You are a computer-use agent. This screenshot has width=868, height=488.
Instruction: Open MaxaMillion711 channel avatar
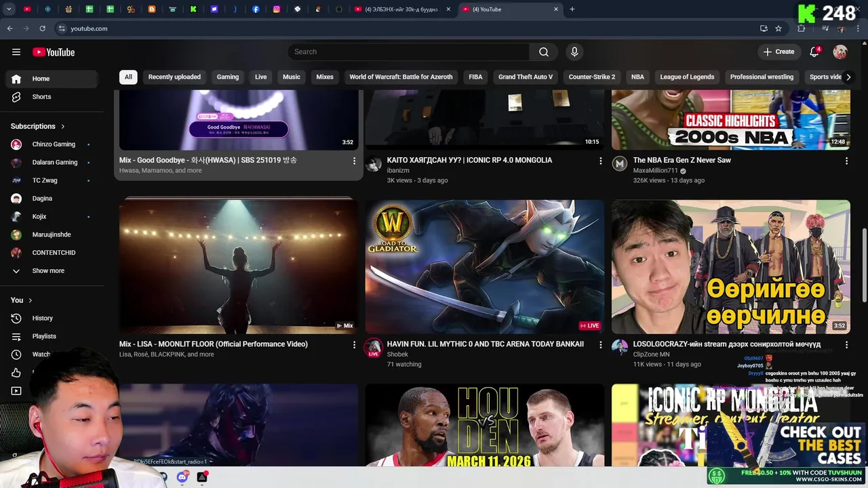pos(620,163)
